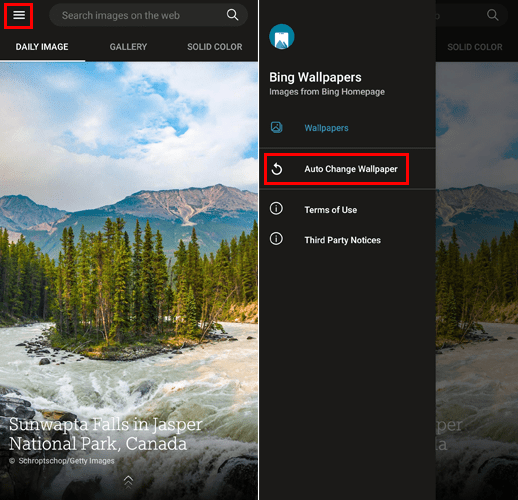Switch to the DAILY IMAGE tab
This screenshot has width=518, height=500.
[42, 47]
